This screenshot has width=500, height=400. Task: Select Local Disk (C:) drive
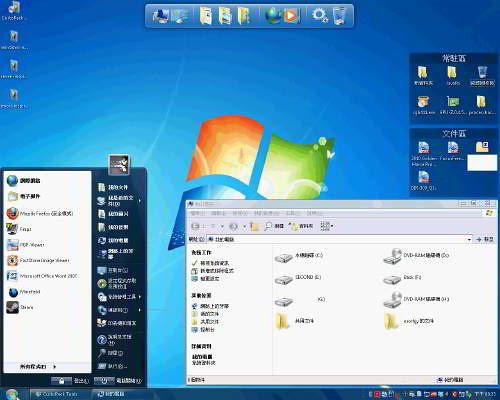299,257
